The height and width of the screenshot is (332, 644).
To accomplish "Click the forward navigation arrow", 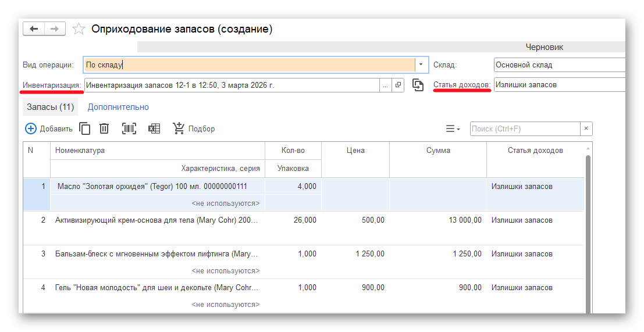I will click(x=55, y=29).
